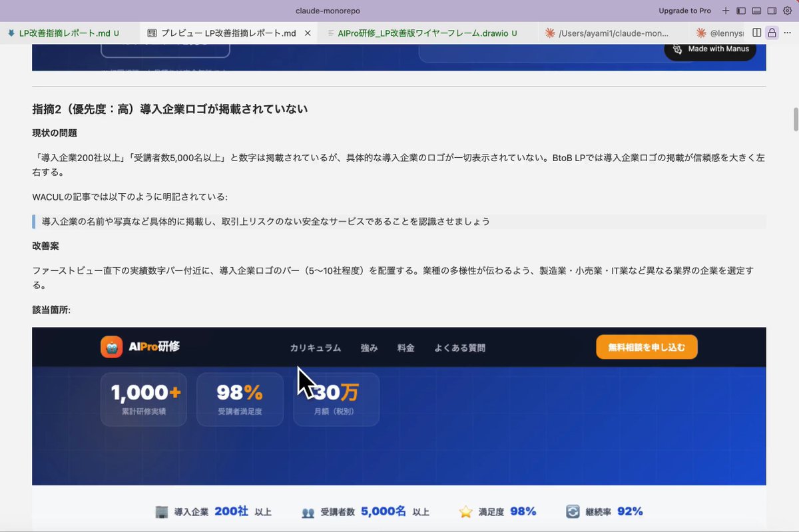Open the @lennys tab
The width and height of the screenshot is (799, 532).
(x=719, y=33)
